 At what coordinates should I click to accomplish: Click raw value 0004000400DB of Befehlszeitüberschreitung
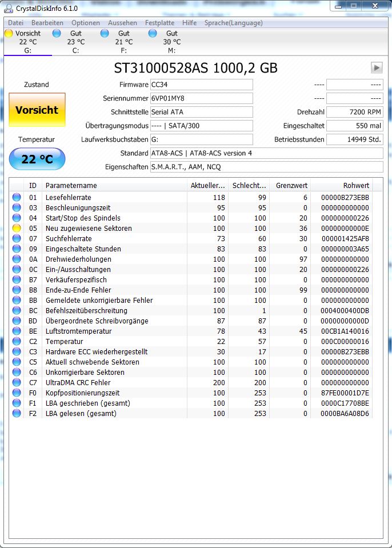[345, 311]
